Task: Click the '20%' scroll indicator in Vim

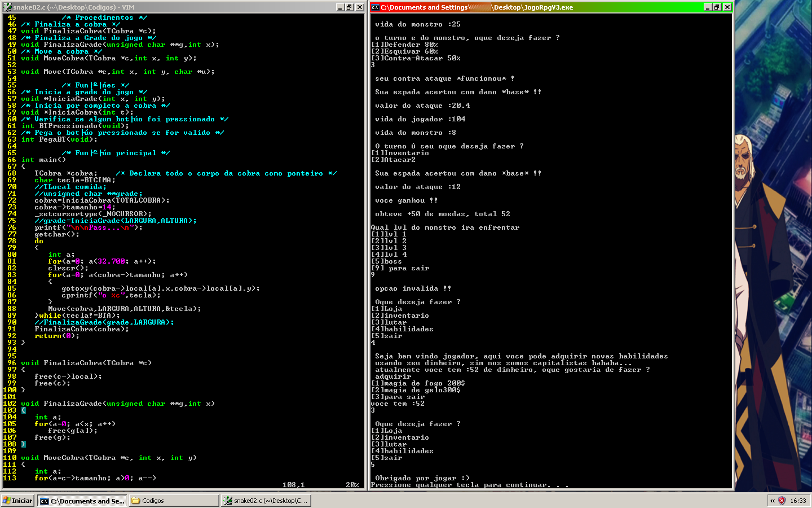Action: [352, 485]
